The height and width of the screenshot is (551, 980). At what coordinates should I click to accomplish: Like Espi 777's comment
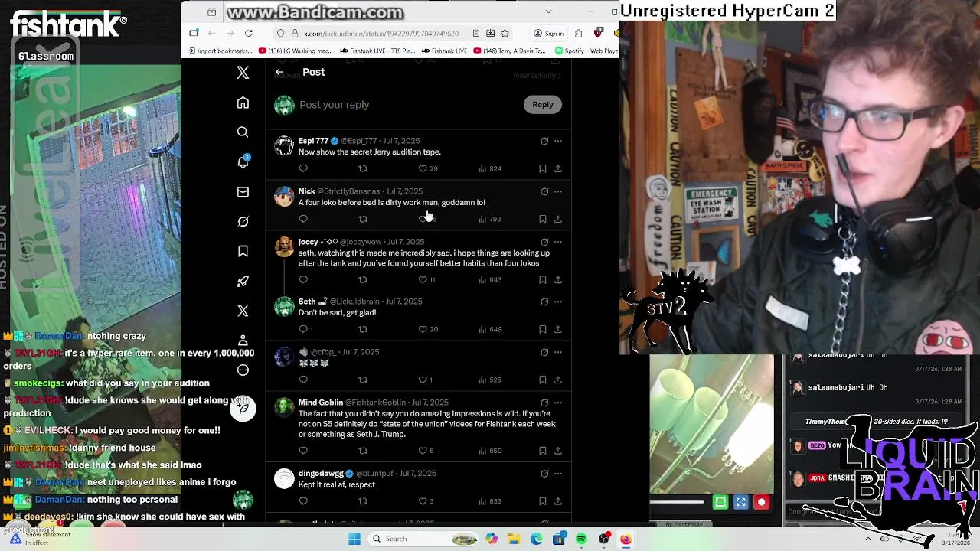point(427,168)
